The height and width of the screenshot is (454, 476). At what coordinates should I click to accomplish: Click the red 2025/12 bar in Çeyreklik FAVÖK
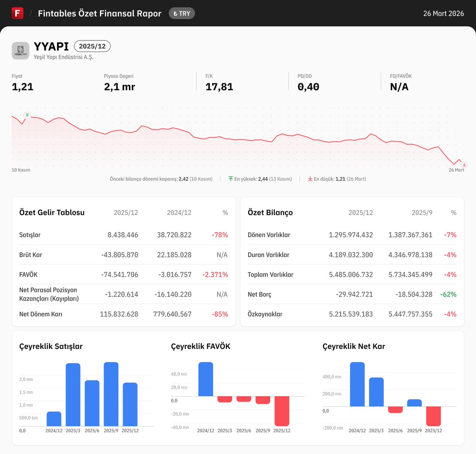(282, 411)
